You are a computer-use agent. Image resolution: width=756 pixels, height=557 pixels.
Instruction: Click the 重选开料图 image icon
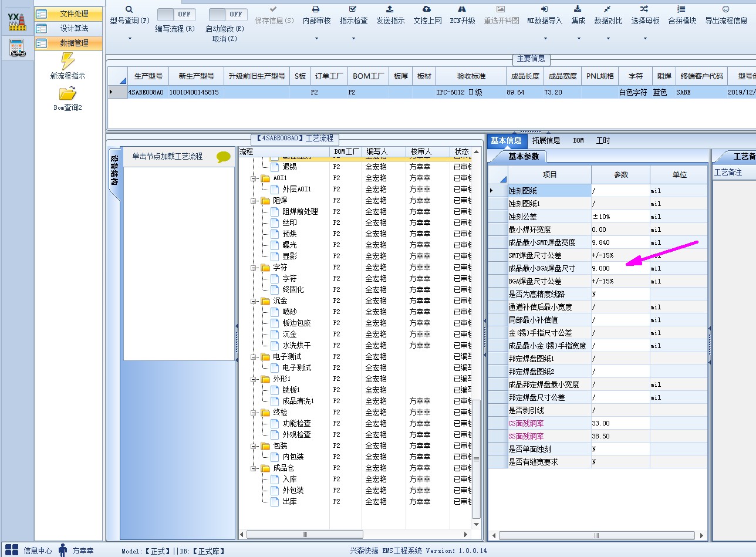click(x=501, y=9)
